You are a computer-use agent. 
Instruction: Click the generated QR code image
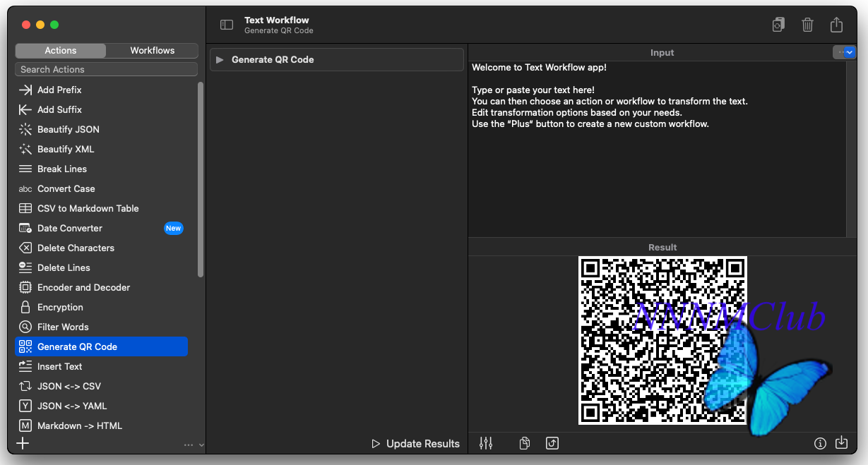pyautogui.click(x=662, y=340)
